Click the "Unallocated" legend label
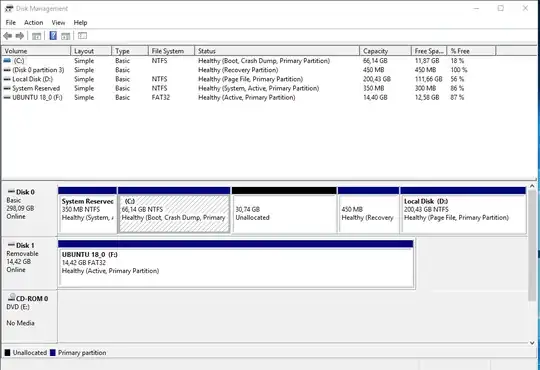 click(30, 353)
